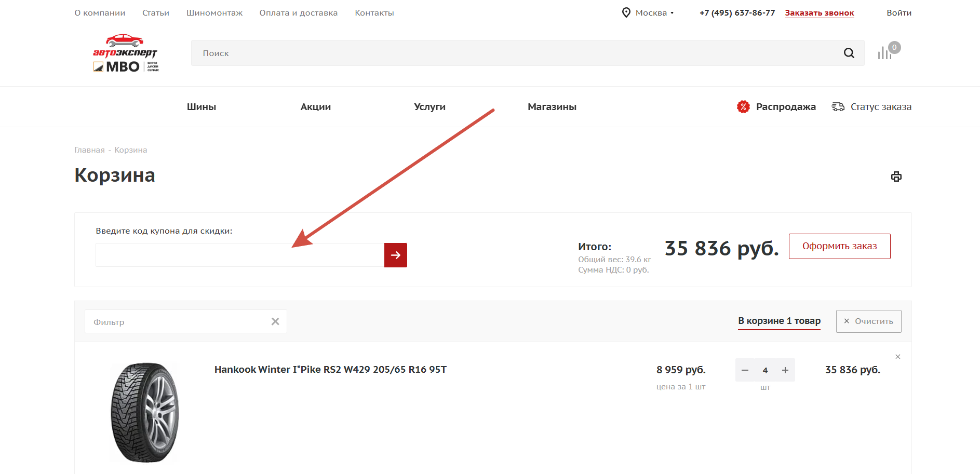Call the +7 (495) 637-86-77 number
Viewport: 980px width, 474px height.
(737, 13)
